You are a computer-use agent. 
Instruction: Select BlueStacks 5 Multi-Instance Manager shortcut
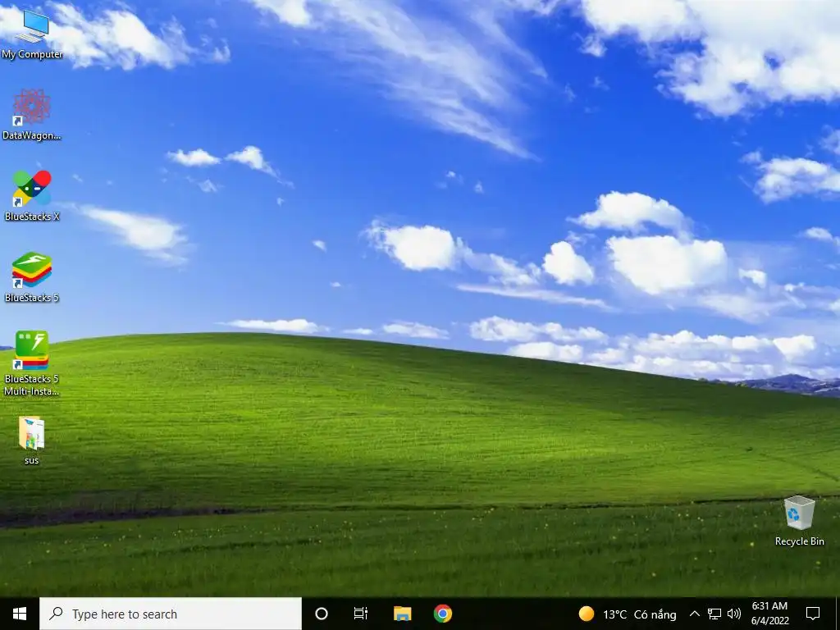(32, 363)
